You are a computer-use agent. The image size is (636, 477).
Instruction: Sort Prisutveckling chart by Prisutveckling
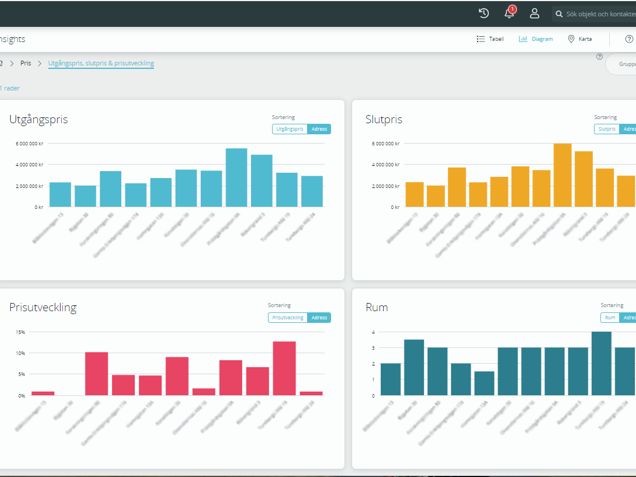pyautogui.click(x=288, y=318)
